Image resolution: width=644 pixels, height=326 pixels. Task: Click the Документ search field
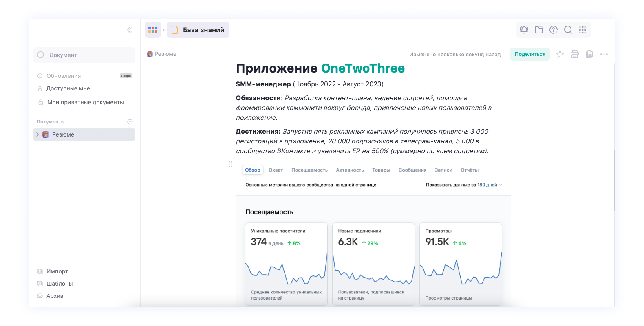click(84, 55)
